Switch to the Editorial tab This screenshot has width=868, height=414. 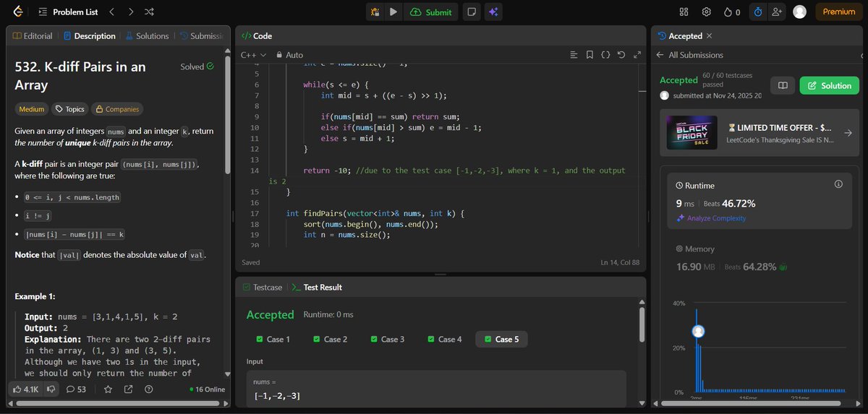32,36
